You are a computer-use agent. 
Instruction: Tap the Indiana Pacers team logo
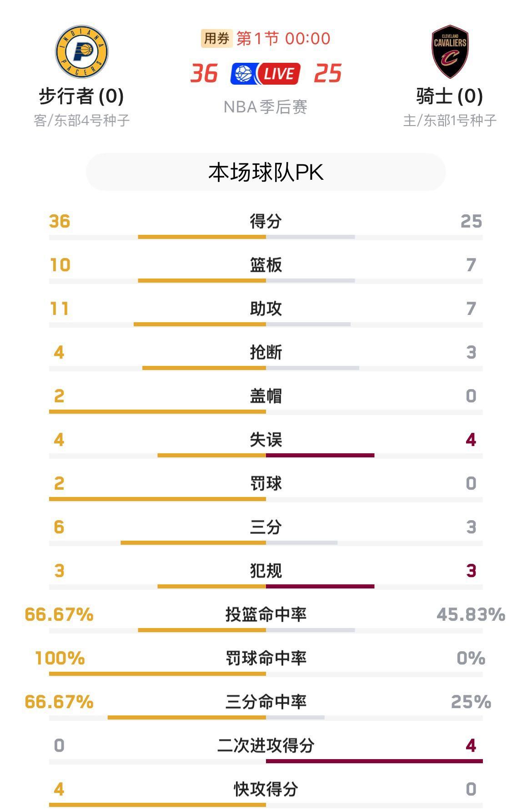81,51
